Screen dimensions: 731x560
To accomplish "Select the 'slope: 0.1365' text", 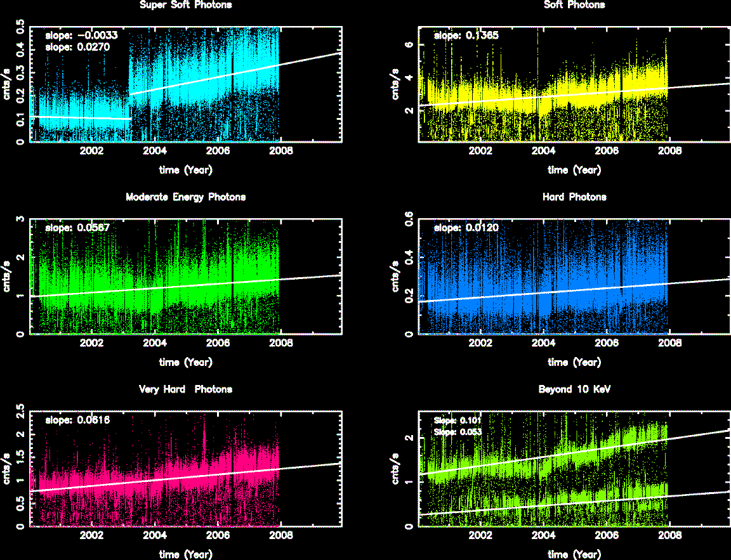I will point(466,36).
